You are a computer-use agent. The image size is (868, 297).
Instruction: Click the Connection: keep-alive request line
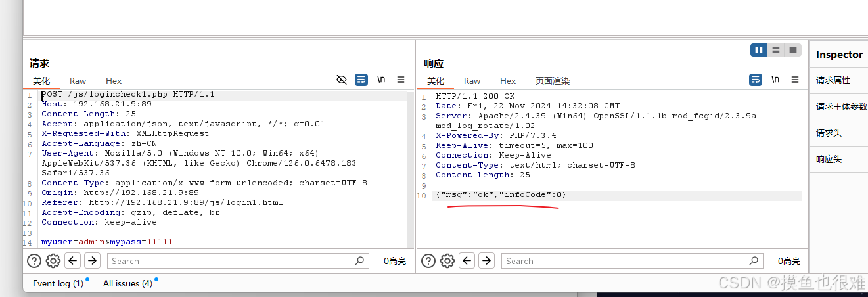[99, 222]
